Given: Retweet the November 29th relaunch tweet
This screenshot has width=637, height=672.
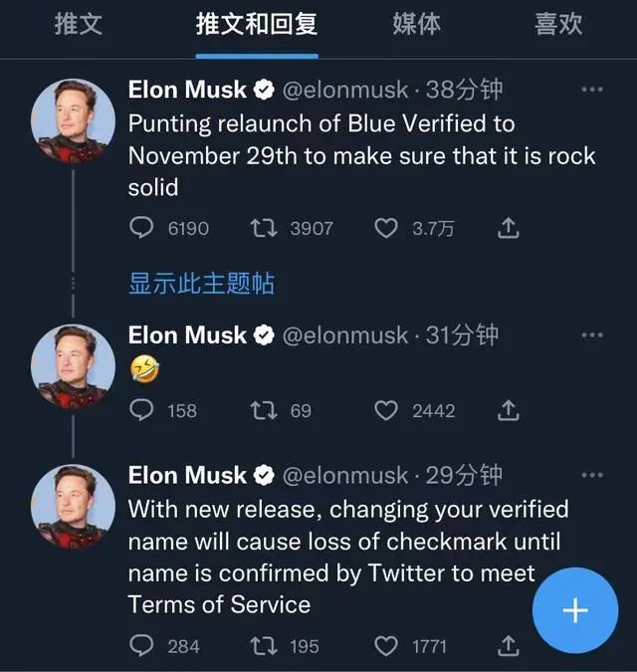Looking at the screenshot, I should tap(264, 229).
